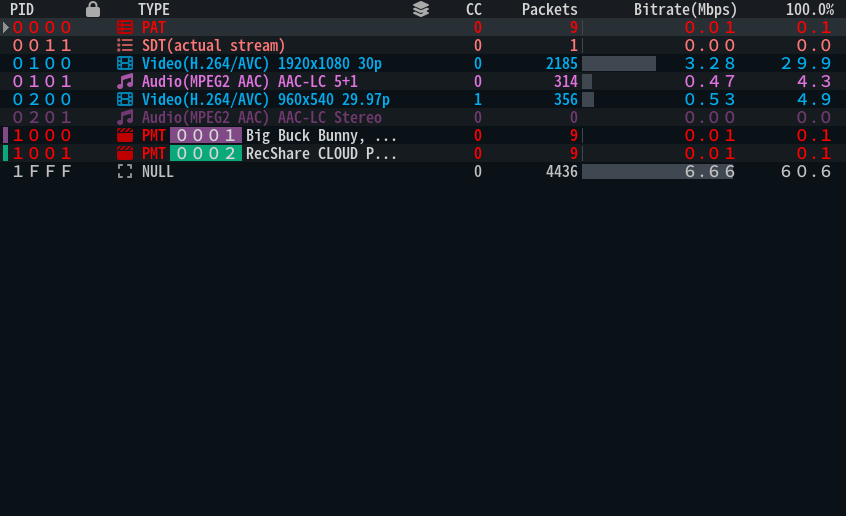Expand the PAT row arrow
This screenshot has height=516, width=846.
(x=5, y=28)
